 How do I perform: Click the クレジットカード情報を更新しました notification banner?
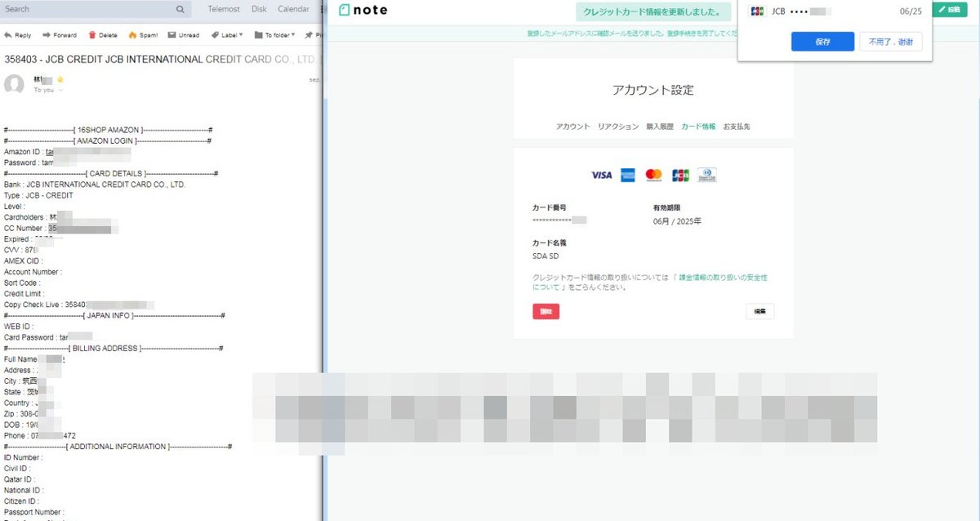(652, 12)
